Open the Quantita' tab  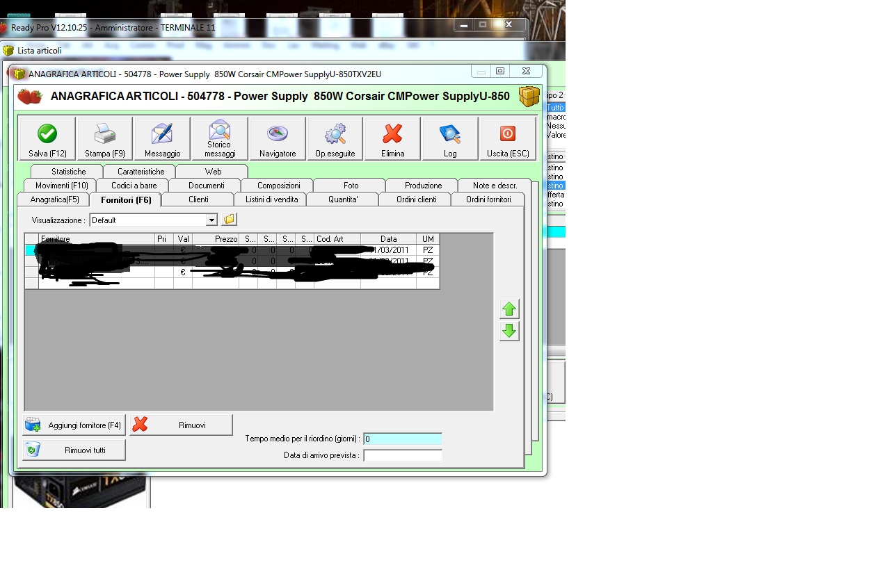[343, 199]
